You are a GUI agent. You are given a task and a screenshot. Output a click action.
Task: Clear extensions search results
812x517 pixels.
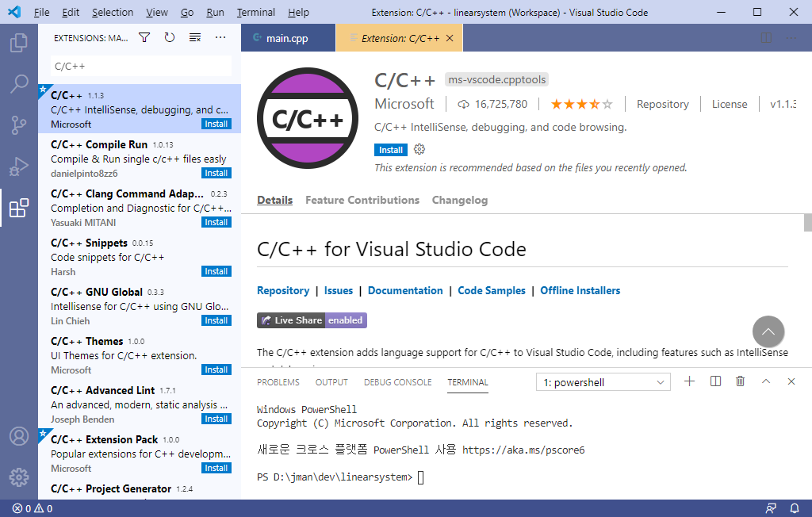195,37
